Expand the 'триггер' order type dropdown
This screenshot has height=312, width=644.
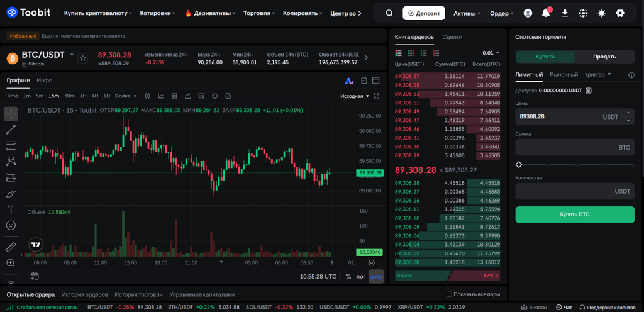(x=598, y=74)
